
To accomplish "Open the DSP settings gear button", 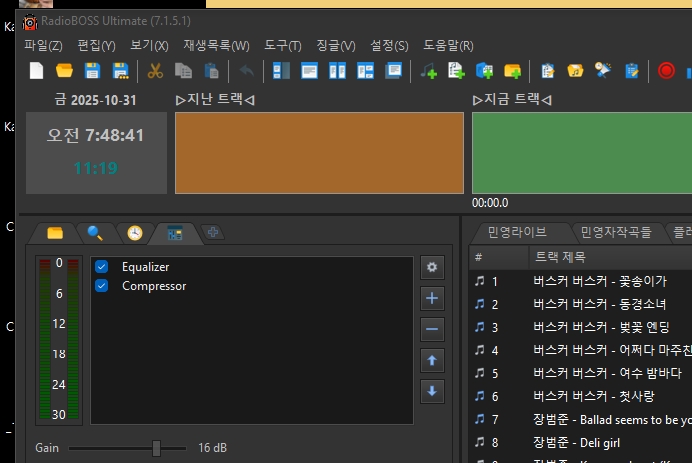I will (x=432, y=267).
